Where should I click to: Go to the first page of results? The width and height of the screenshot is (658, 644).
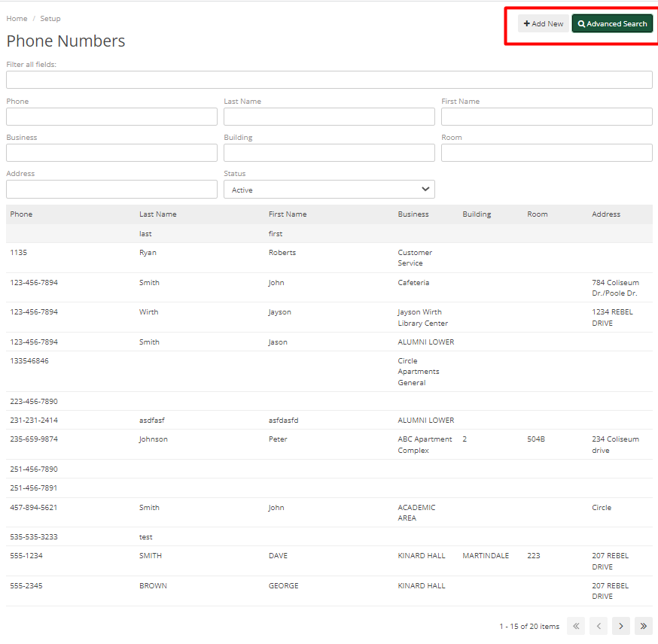click(575, 626)
